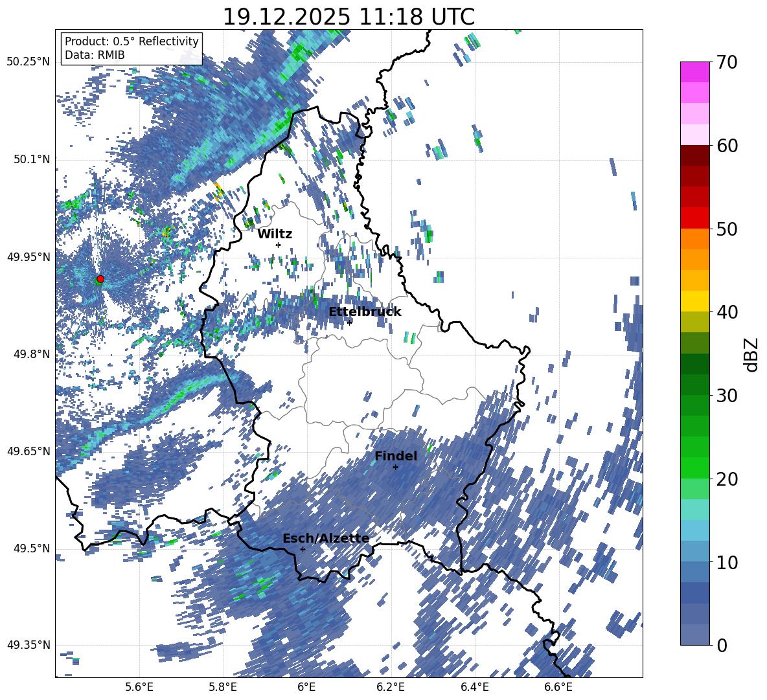This screenshot has height=700, width=767.
Task: Pick the olive swatch just below 40 dBZ
Action: (694, 322)
